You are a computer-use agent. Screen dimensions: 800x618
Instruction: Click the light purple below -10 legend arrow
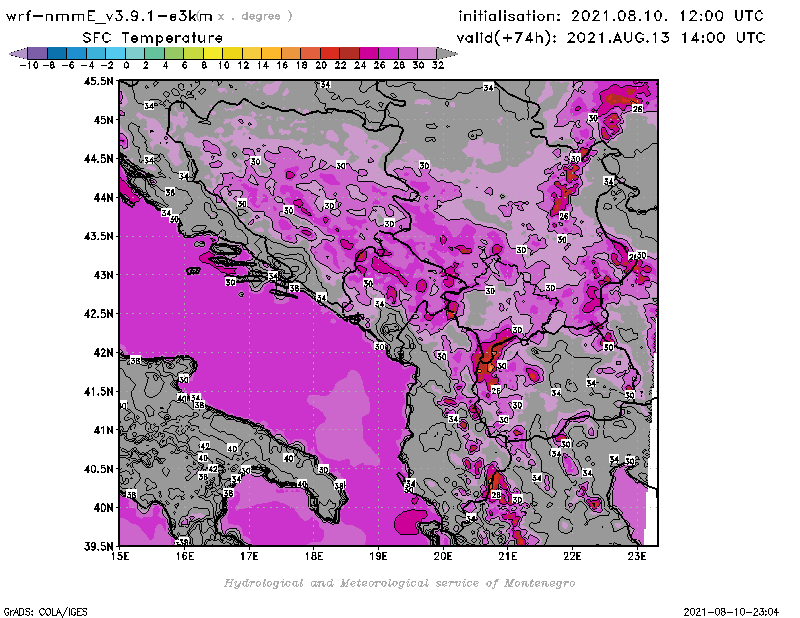[19, 53]
